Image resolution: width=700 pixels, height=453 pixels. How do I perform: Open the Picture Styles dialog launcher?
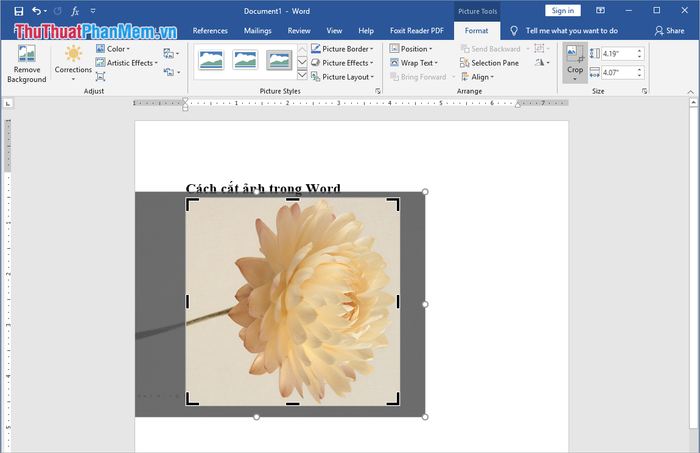click(378, 91)
